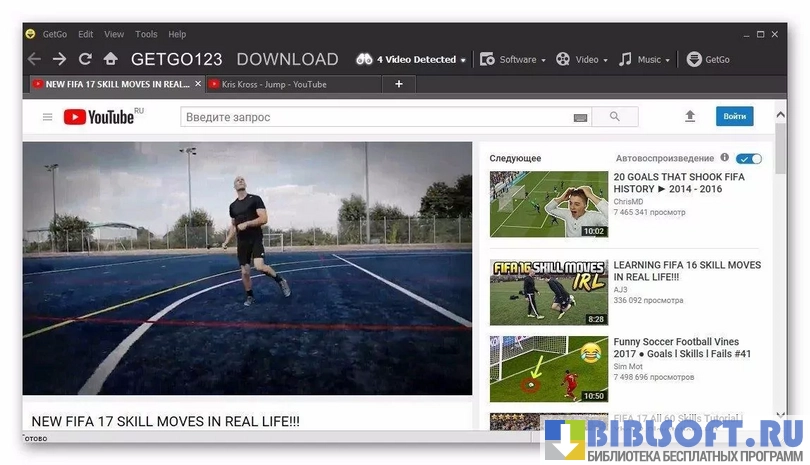The height and width of the screenshot is (465, 810).
Task: Go to the home page
Action: (110, 60)
